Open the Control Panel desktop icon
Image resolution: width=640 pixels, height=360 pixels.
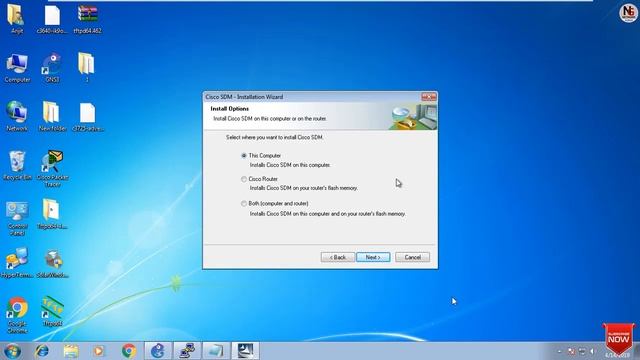(17, 218)
